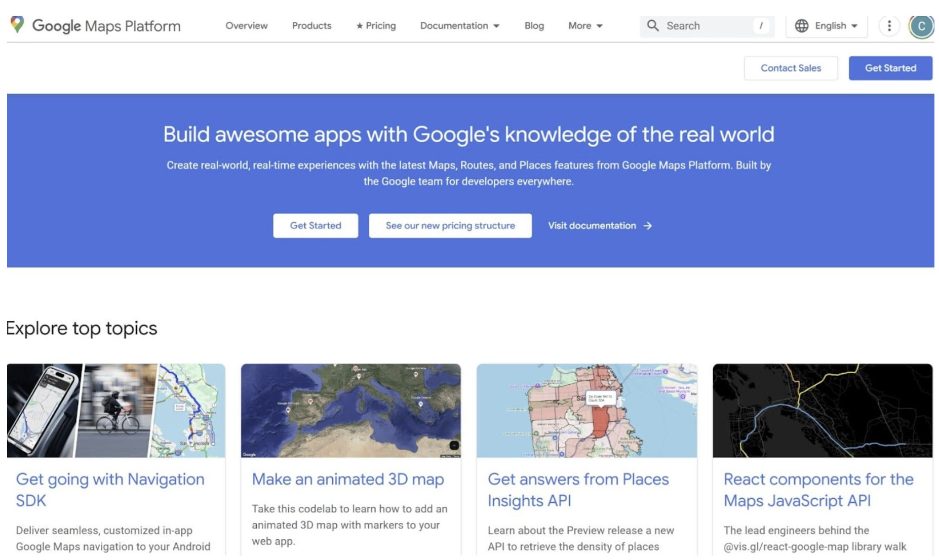Click the Explore top topics heading

tap(82, 328)
